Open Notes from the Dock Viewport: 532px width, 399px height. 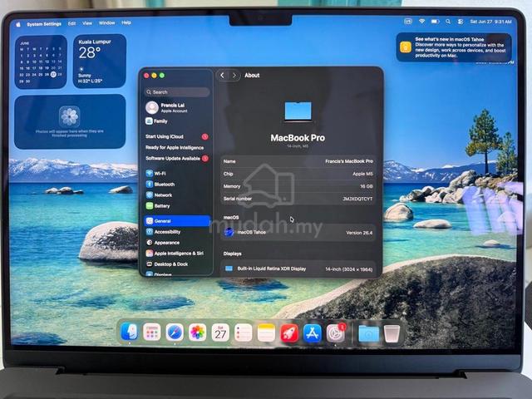click(266, 332)
